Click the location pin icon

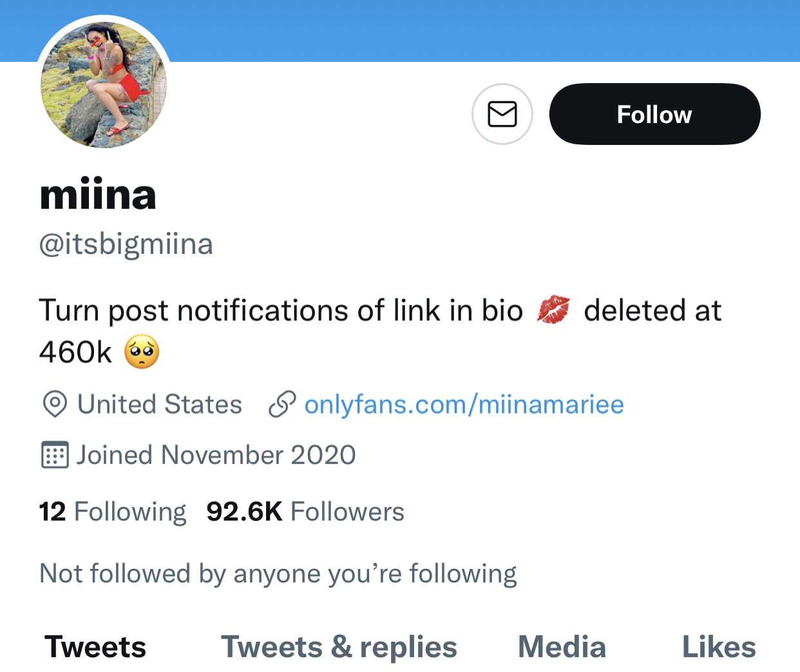coord(55,405)
